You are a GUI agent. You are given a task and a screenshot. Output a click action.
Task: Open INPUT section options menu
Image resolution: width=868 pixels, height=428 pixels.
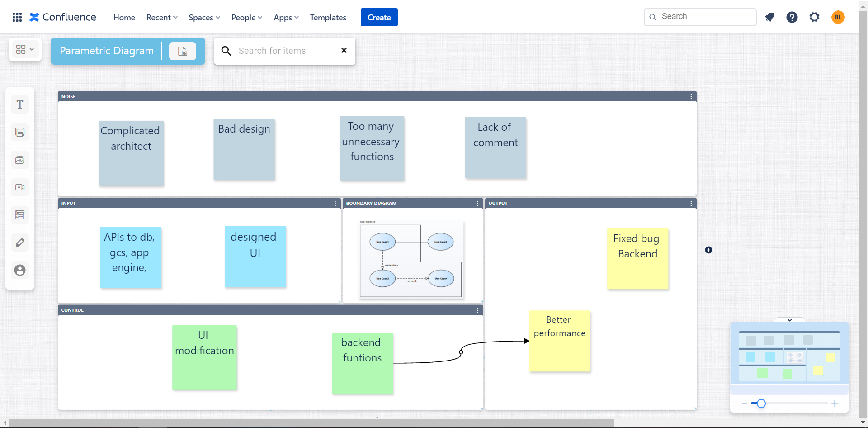coord(335,204)
